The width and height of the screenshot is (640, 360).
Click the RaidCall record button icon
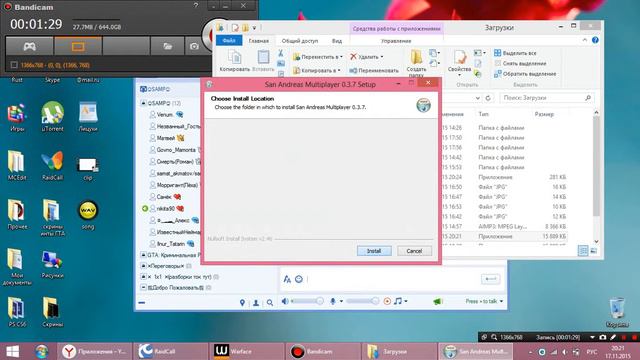pos(387,301)
